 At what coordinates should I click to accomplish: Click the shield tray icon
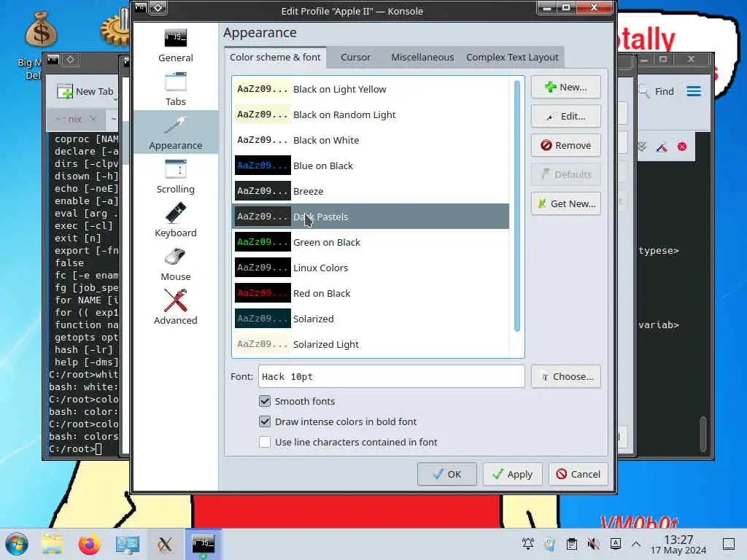pyautogui.click(x=550, y=544)
